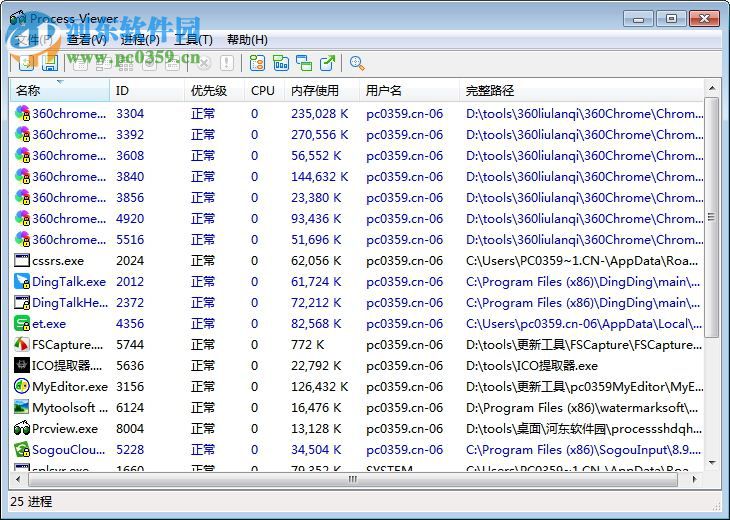Click the 正常 priority of Mytoolsoft row
Image resolution: width=730 pixels, height=520 pixels.
pos(203,407)
